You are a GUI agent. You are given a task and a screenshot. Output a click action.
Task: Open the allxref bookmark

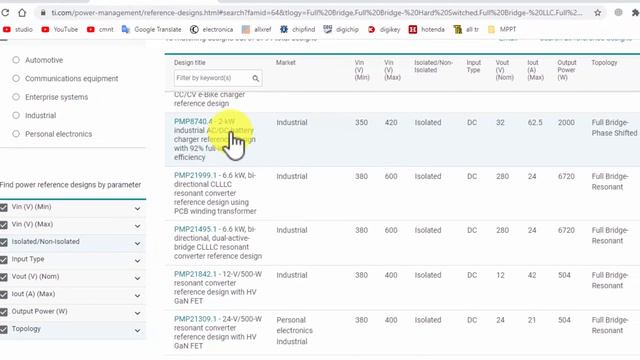click(x=256, y=29)
